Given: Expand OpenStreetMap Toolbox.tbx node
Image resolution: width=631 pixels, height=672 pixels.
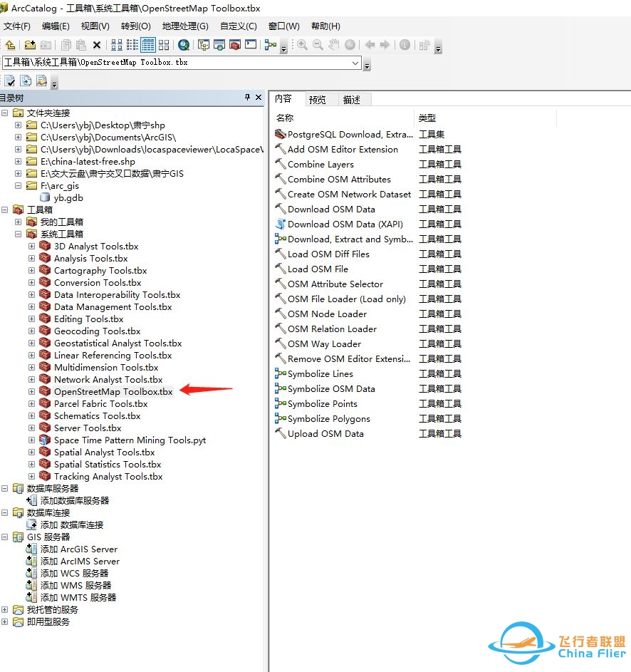Looking at the screenshot, I should 32,392.
